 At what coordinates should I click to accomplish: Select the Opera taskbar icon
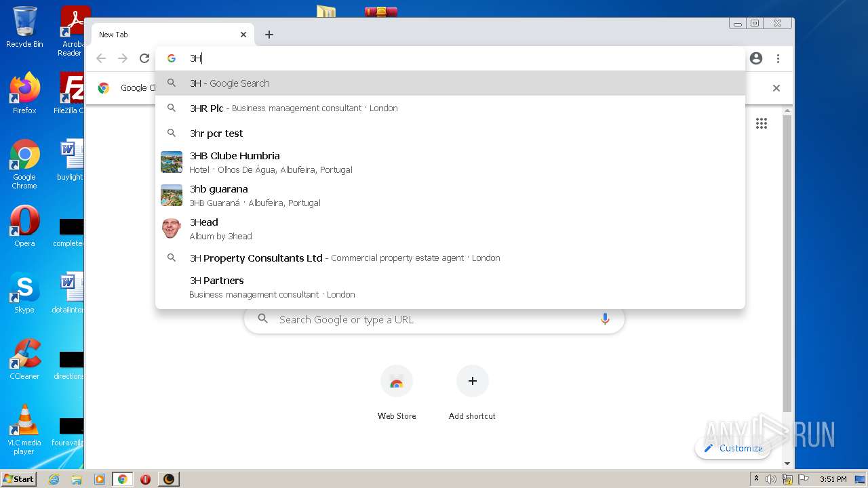(145, 479)
